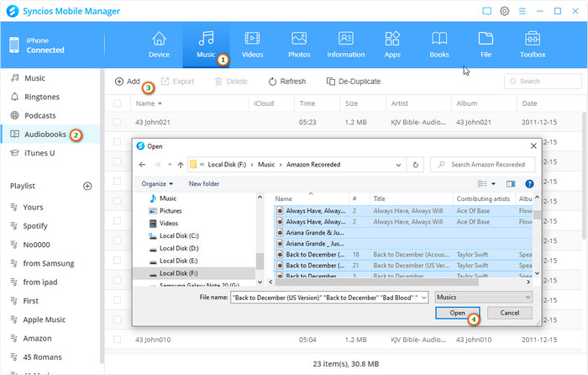Select the Ariana Grande & Ju... file
The height and width of the screenshot is (375, 588).
(x=403, y=233)
